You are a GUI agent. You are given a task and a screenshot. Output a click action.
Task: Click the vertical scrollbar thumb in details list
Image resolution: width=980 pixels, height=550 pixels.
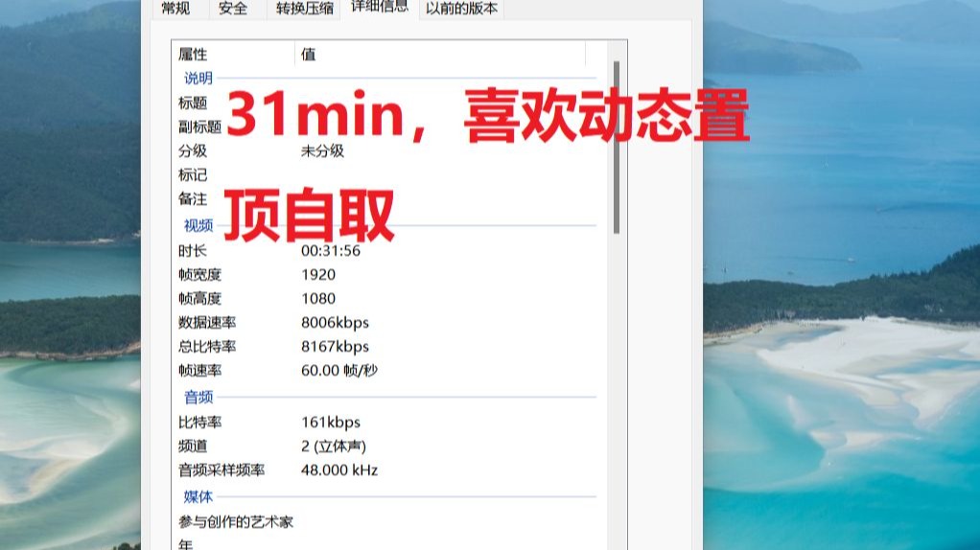(617, 147)
